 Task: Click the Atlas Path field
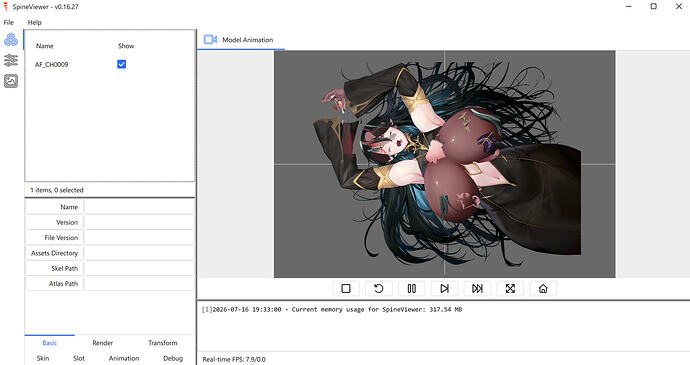pos(139,284)
